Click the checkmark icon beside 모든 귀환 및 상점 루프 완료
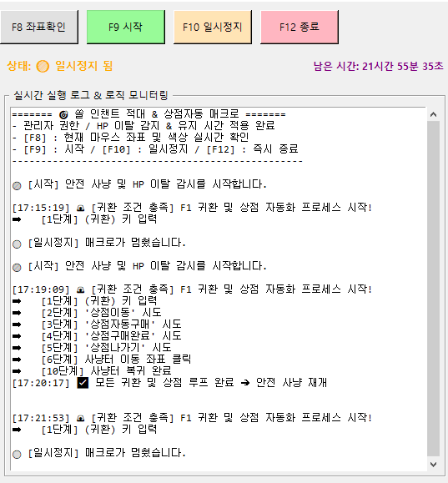448x483 pixels. click(x=83, y=383)
